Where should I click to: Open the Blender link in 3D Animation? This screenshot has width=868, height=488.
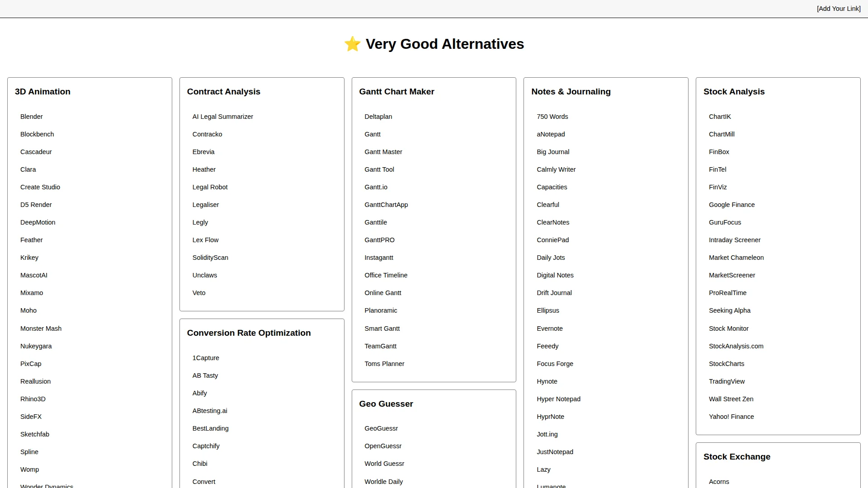(x=31, y=117)
